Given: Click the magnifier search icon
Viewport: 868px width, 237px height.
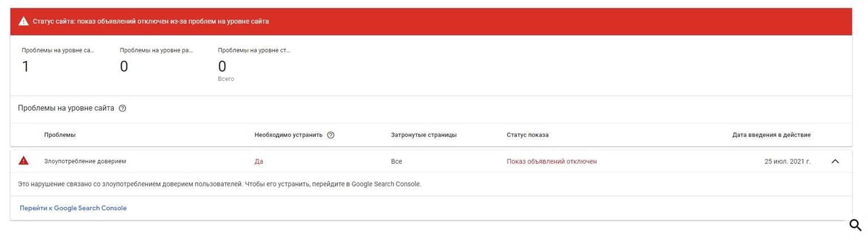Looking at the screenshot, I should (x=856, y=225).
